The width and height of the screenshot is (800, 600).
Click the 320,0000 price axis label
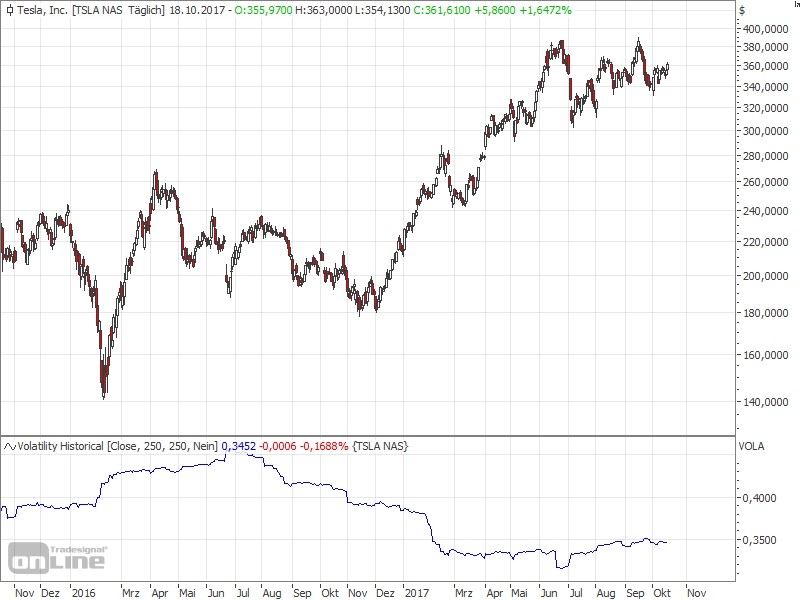pyautogui.click(x=766, y=108)
